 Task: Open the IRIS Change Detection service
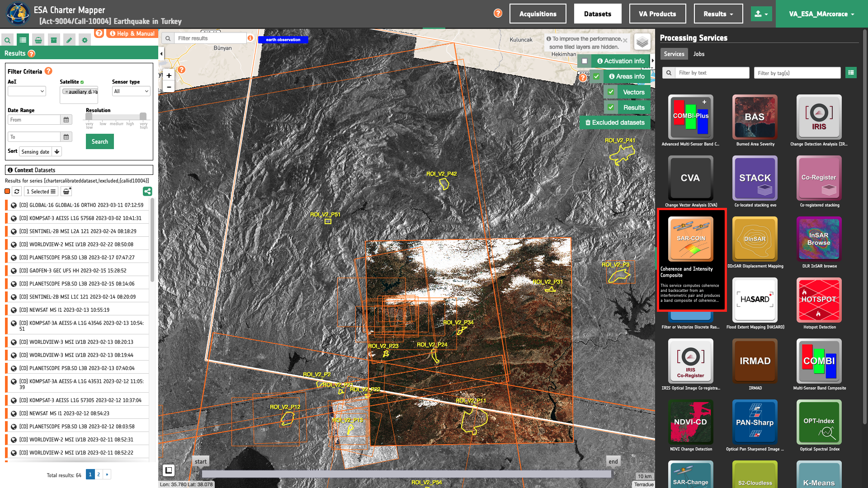point(819,117)
